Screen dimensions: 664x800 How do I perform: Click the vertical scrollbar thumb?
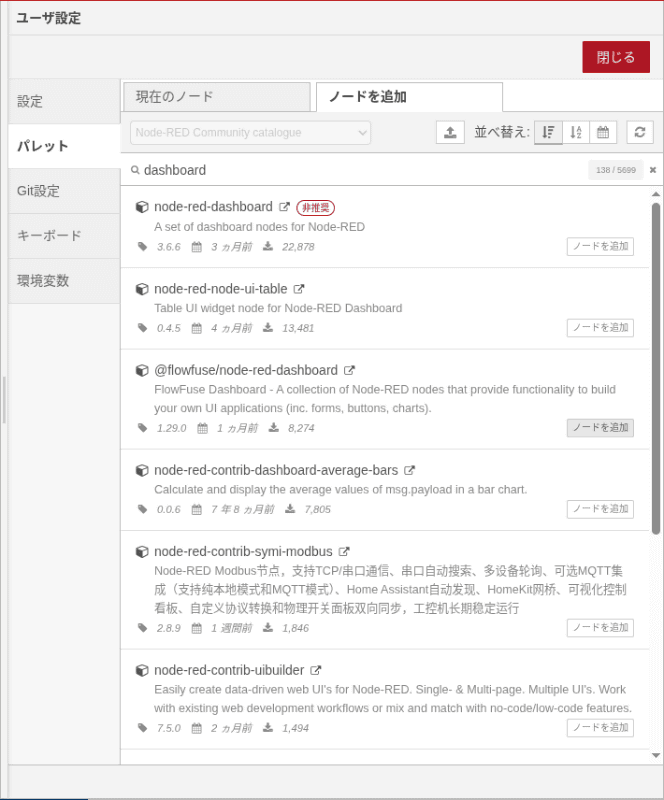pyautogui.click(x=656, y=368)
